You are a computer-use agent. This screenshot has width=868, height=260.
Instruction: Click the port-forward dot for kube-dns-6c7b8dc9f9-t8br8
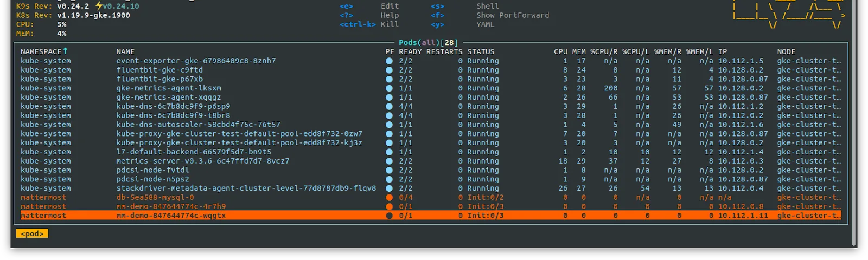click(389, 116)
